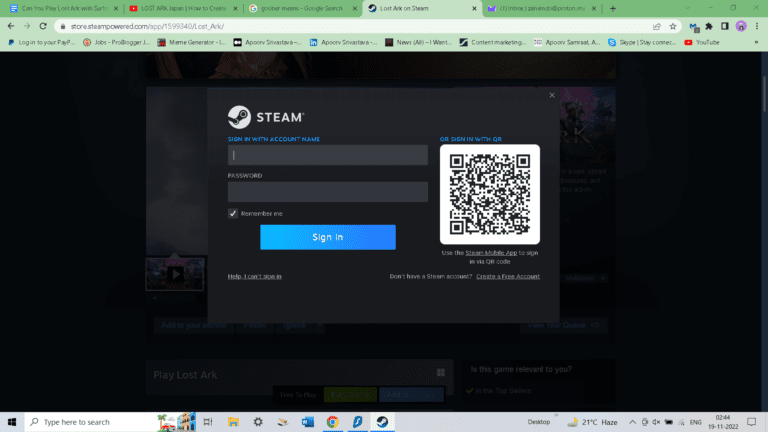Screen dimensions: 768x432
Task: Click the battery tray icon
Action: [669, 422]
